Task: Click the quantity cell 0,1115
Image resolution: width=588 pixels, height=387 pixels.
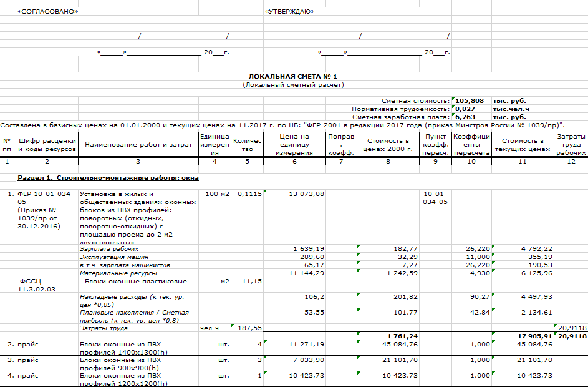Action: (247, 194)
